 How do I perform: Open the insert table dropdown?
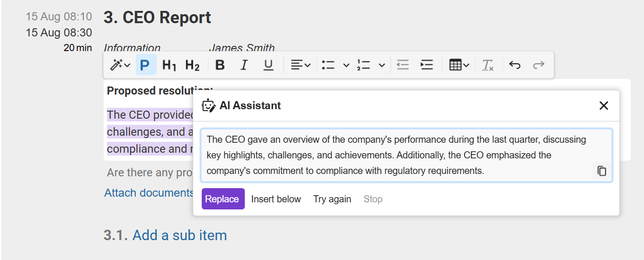(x=459, y=65)
